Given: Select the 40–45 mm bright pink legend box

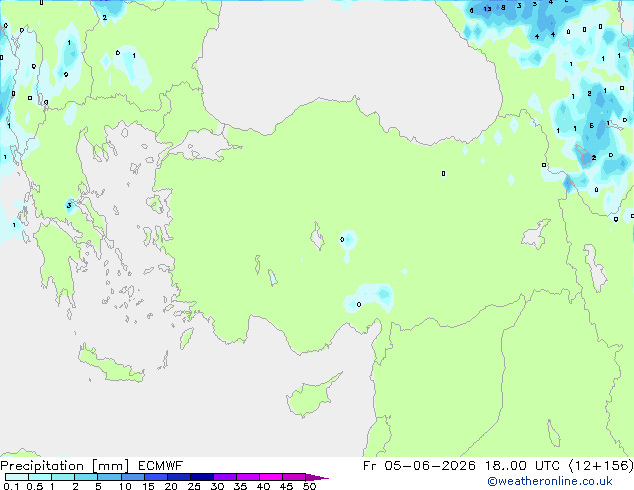Looking at the screenshot, I should point(271,477).
